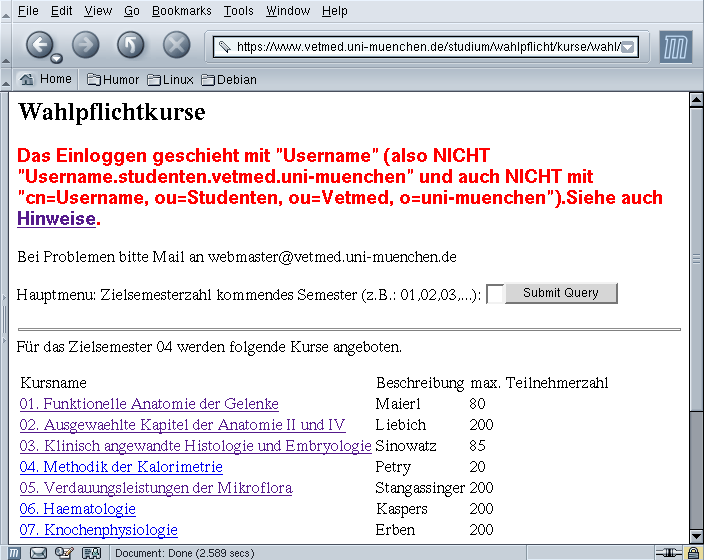Open link 02. Ausgewaehlte Kapitel der Anatomie II und IV
This screenshot has height=560, width=704.
click(182, 425)
